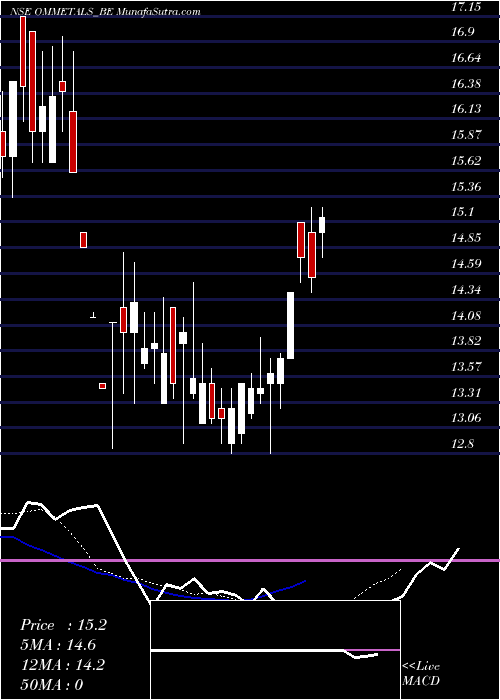
Task: Click the 50MA : 0 readout
Action: click(x=52, y=685)
